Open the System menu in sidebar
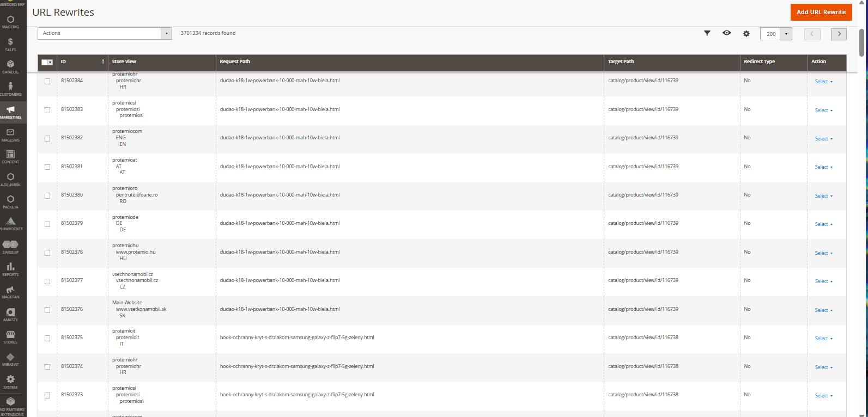868x417 pixels. pos(10,382)
